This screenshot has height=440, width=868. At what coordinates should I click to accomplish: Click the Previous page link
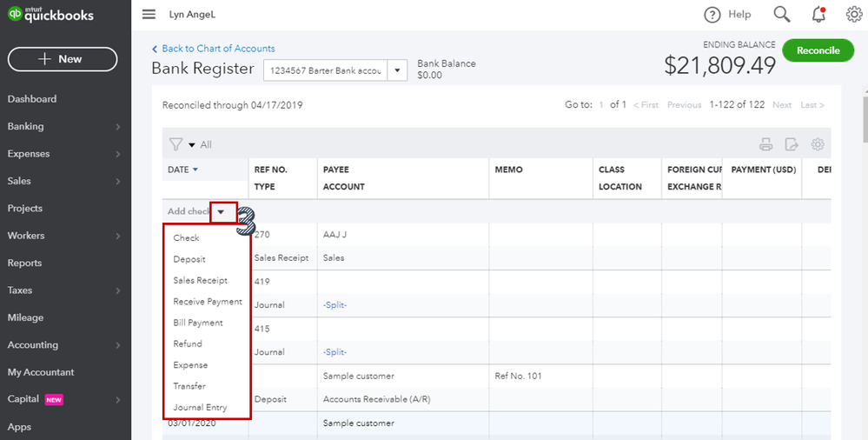[x=684, y=104]
